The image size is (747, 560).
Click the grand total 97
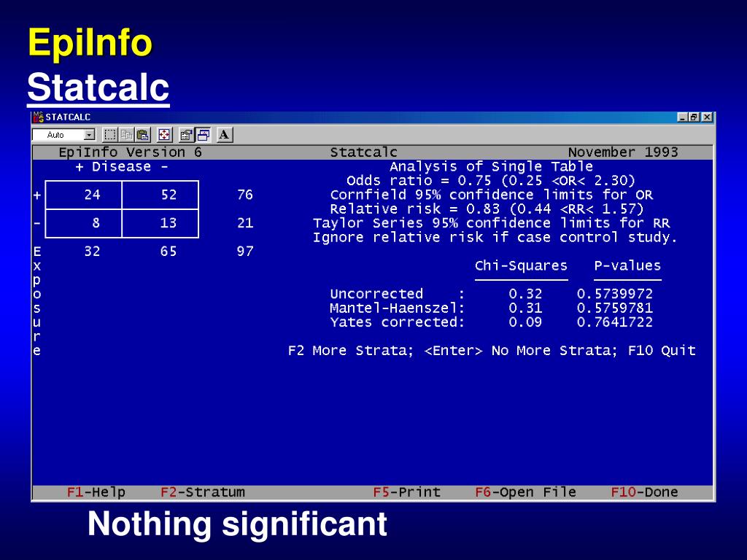[245, 252]
